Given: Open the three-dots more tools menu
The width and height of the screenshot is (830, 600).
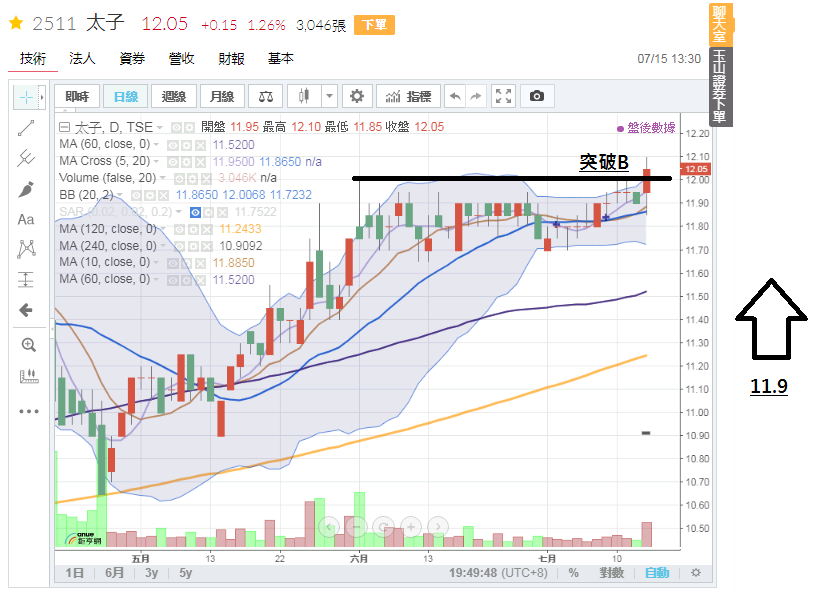Looking at the screenshot, I should click(29, 411).
